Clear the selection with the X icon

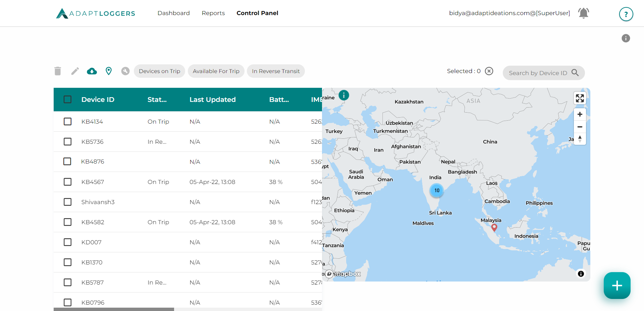[489, 71]
